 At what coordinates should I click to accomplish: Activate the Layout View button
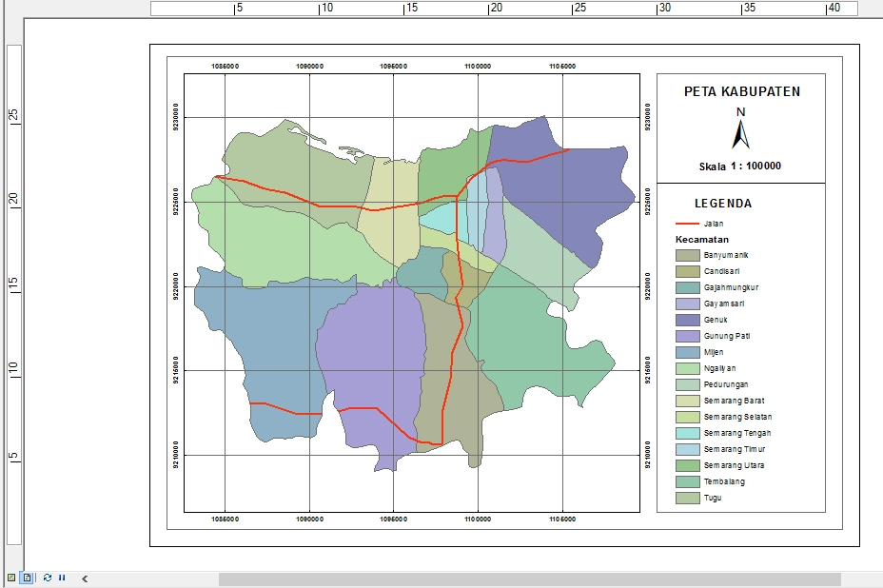coord(27,578)
